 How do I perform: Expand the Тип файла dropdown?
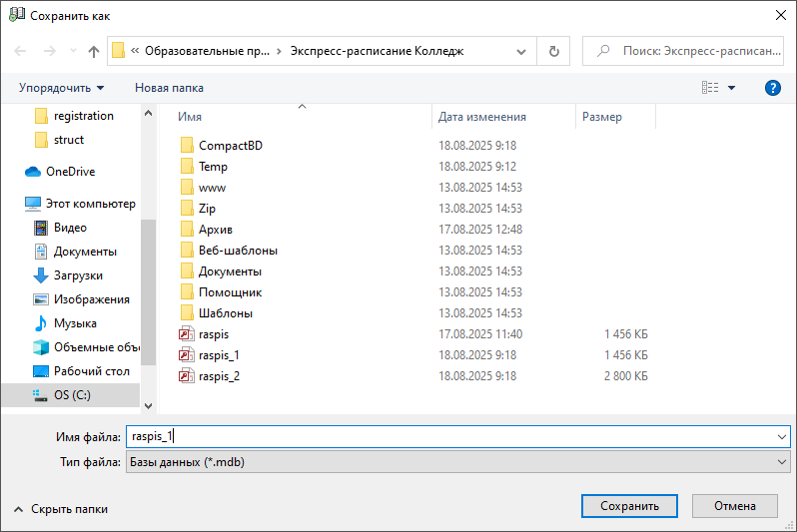click(x=781, y=462)
